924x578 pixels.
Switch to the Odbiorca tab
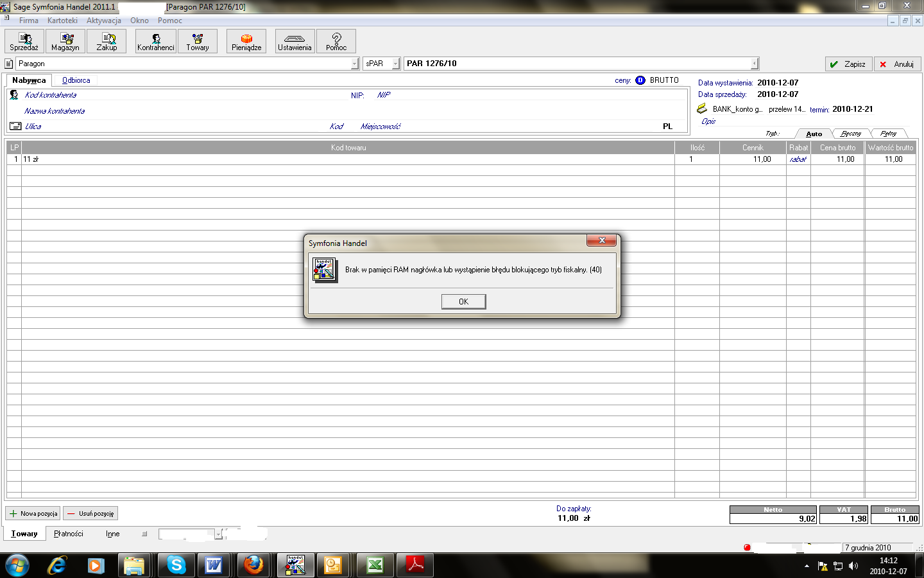pyautogui.click(x=76, y=80)
